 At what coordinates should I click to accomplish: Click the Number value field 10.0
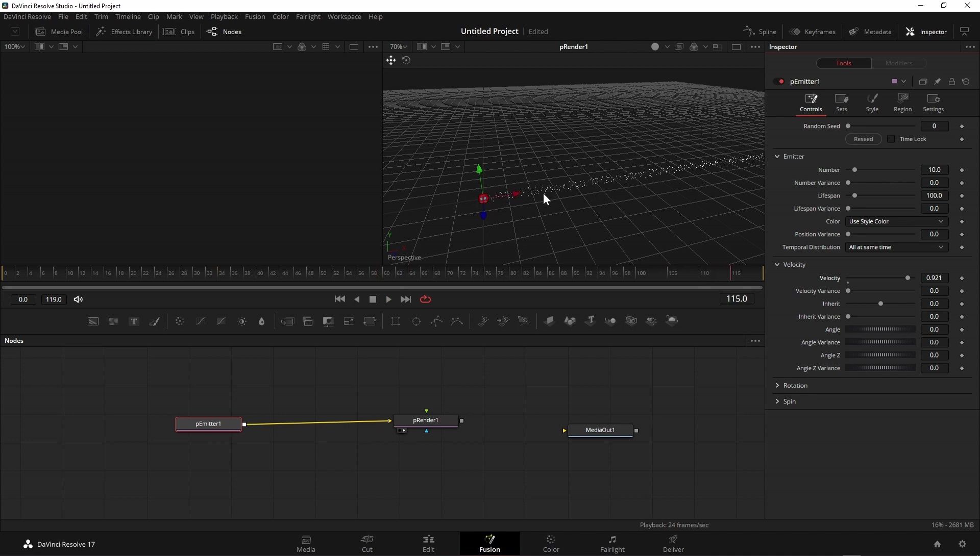pyautogui.click(x=934, y=170)
